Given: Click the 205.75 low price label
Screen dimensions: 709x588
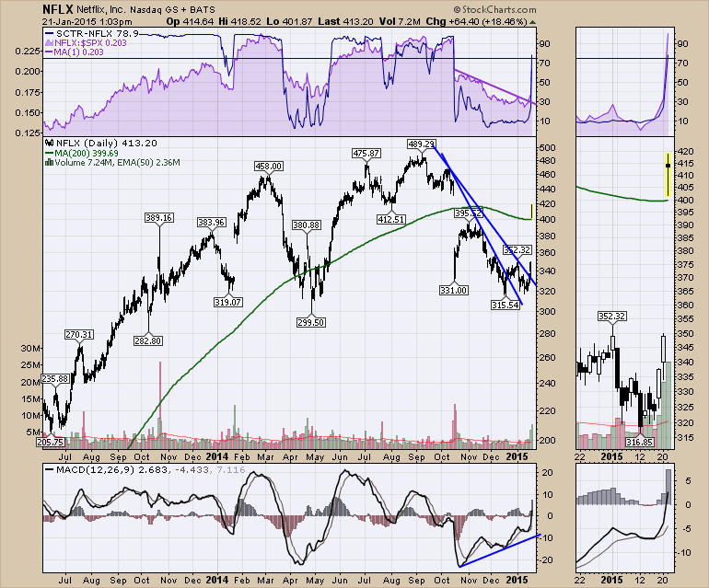Looking at the screenshot, I should (50, 442).
